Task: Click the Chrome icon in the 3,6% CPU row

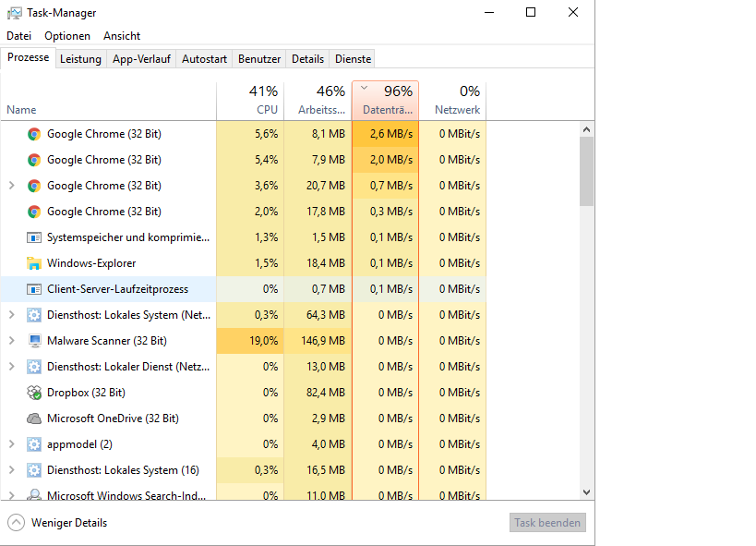Action: click(x=34, y=186)
